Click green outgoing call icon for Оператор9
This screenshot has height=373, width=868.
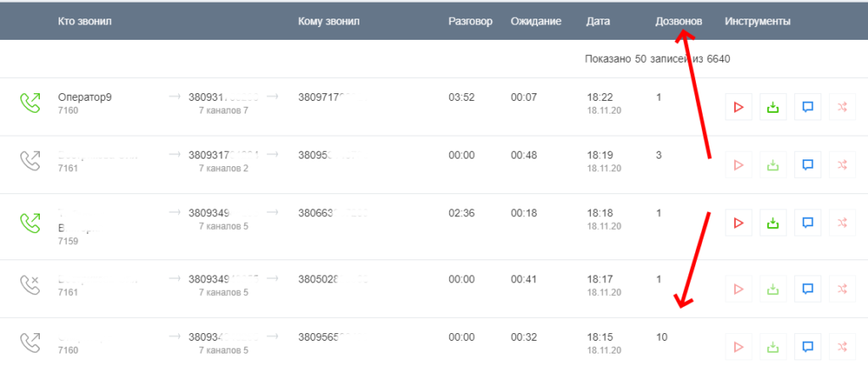pos(31,103)
